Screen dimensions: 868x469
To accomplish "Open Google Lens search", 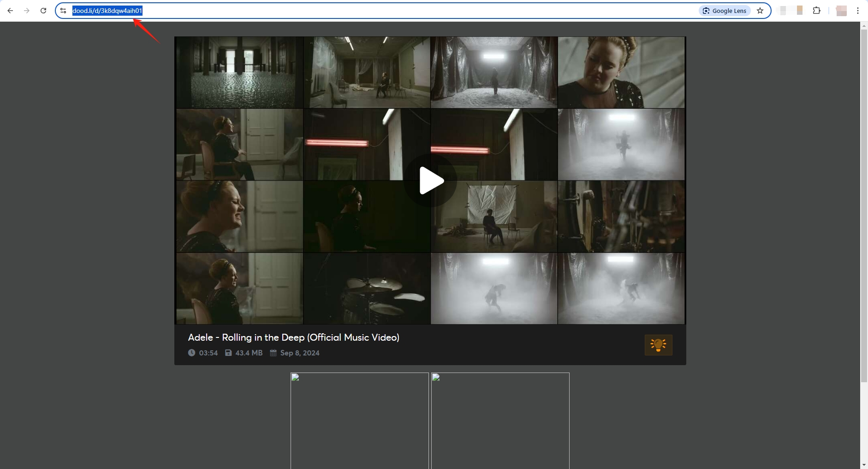I will coord(725,11).
